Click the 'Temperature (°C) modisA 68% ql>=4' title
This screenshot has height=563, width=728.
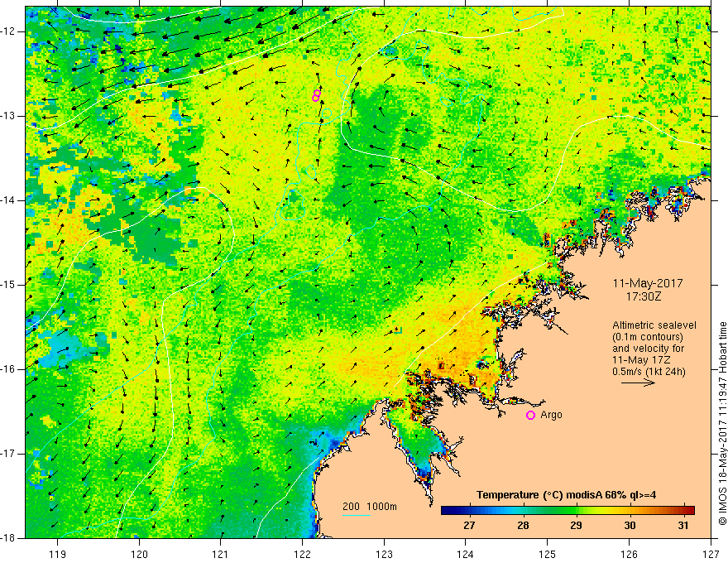coord(566,495)
